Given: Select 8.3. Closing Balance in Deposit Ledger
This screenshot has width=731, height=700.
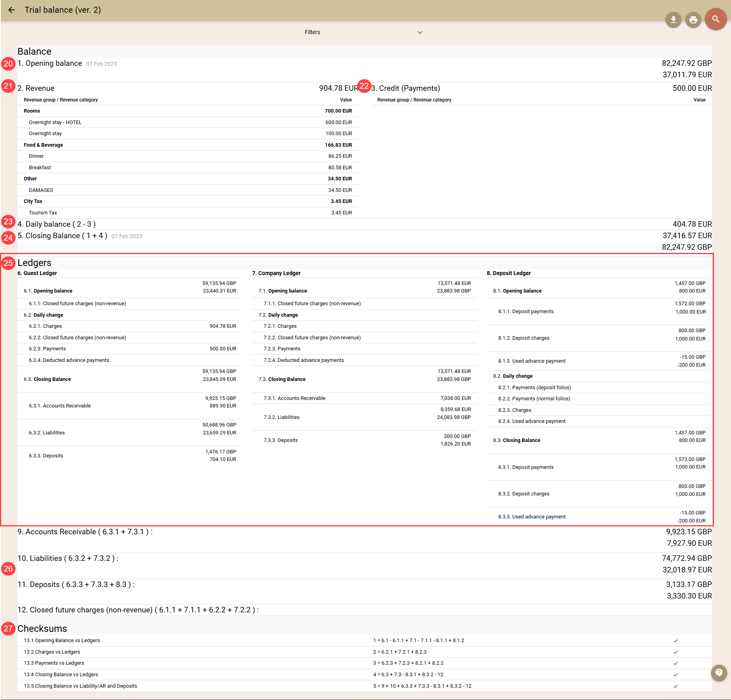Looking at the screenshot, I should click(599, 440).
